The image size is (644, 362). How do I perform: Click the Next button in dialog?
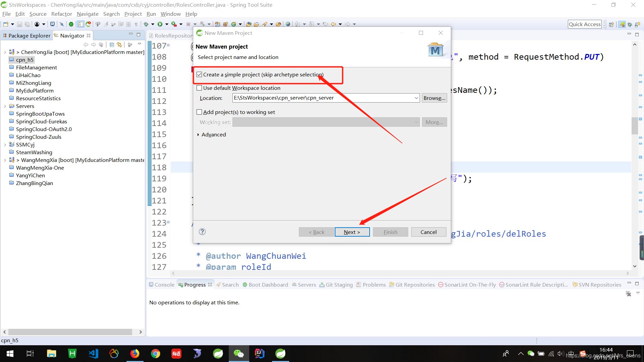pyautogui.click(x=352, y=232)
